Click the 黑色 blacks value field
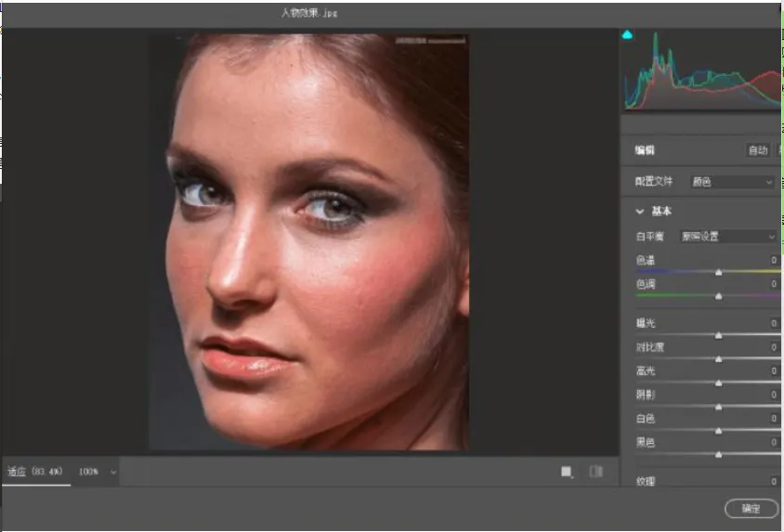 click(x=773, y=442)
